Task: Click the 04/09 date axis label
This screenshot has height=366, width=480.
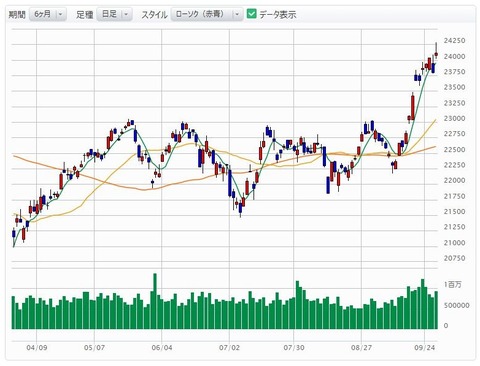Action: pyautogui.click(x=37, y=348)
